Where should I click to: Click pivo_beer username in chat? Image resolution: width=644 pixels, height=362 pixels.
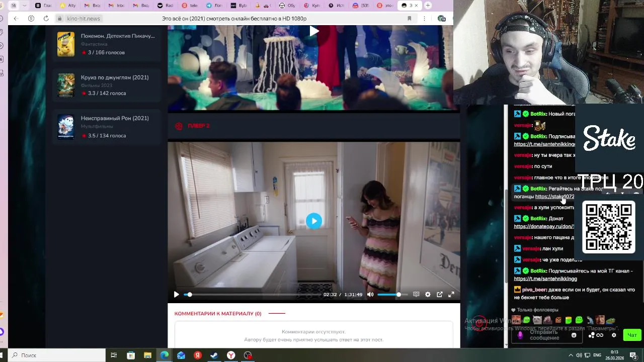point(534,290)
